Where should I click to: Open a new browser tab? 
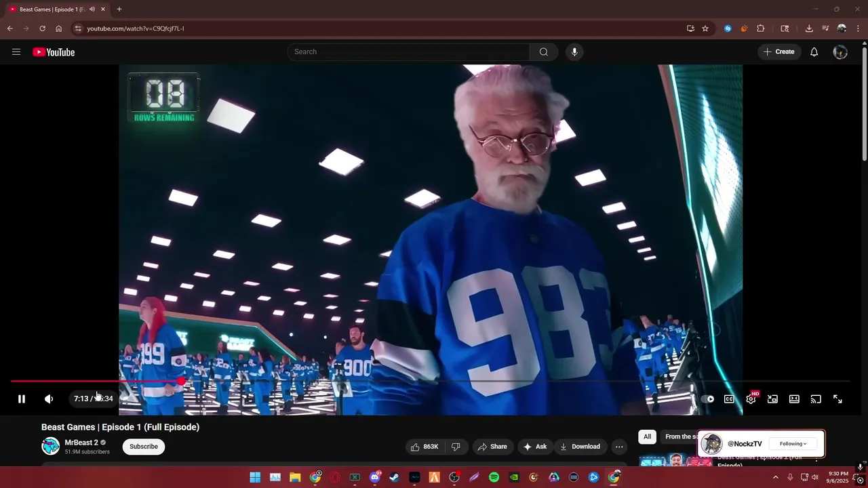click(119, 9)
